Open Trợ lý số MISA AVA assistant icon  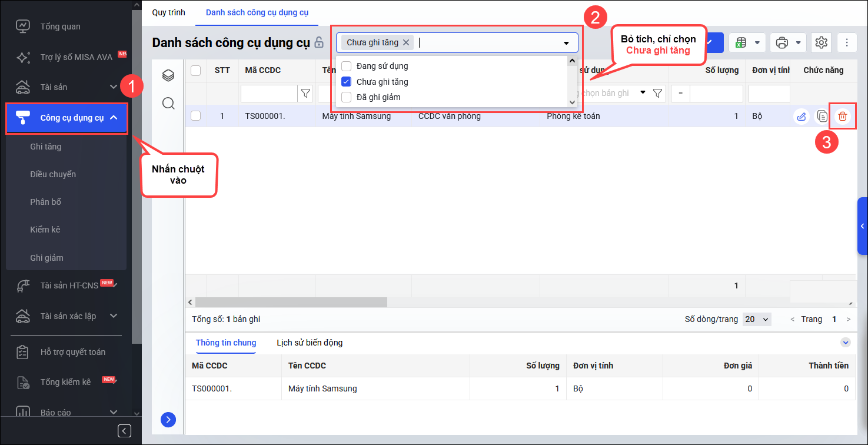click(x=23, y=57)
